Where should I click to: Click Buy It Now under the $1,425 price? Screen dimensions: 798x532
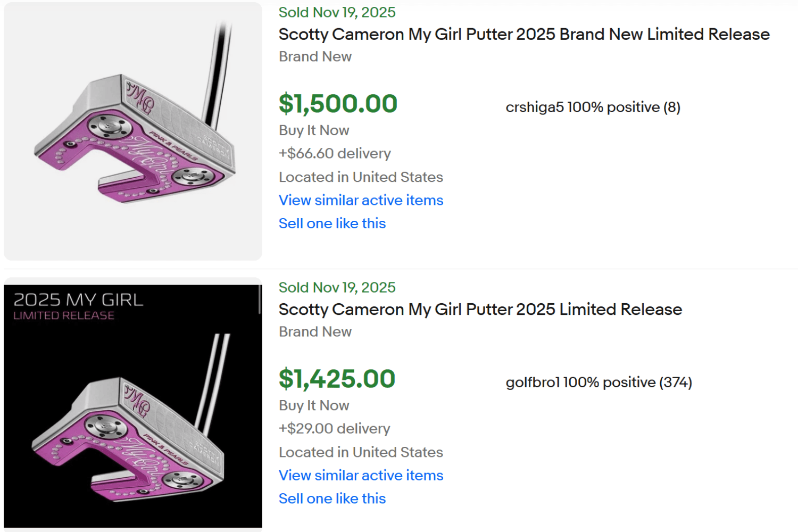tap(314, 405)
